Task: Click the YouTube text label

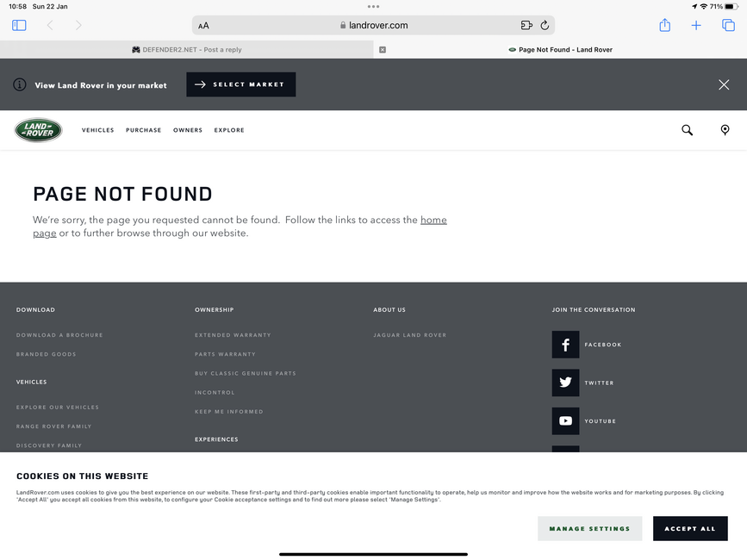Action: [x=601, y=421]
